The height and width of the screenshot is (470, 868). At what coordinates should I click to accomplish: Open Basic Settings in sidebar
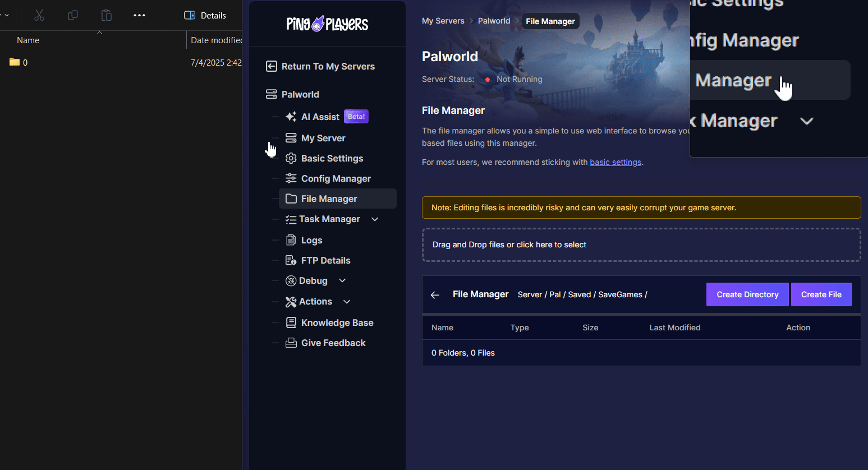click(x=332, y=158)
